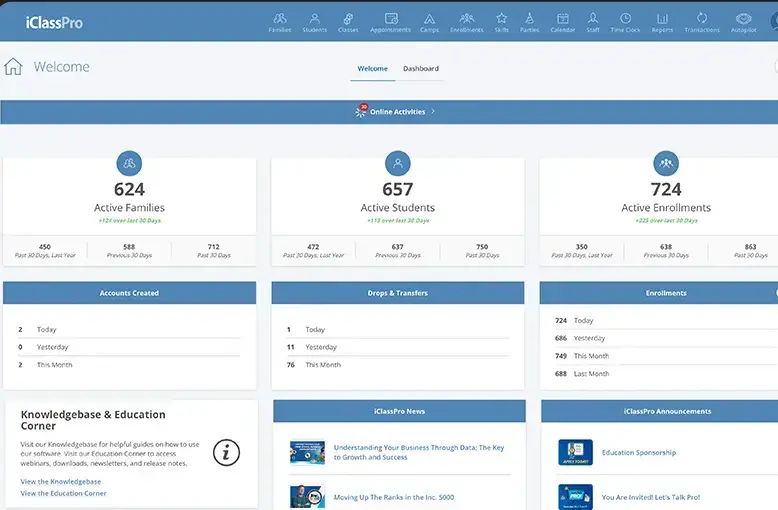Viewport: 778px width, 510px height.
Task: Click the Let's Talk Pro thumbnail
Action: [575, 497]
